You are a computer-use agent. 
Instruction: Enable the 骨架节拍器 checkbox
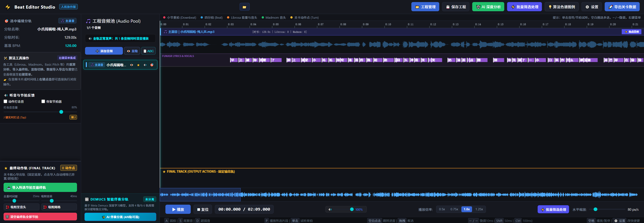point(43,101)
